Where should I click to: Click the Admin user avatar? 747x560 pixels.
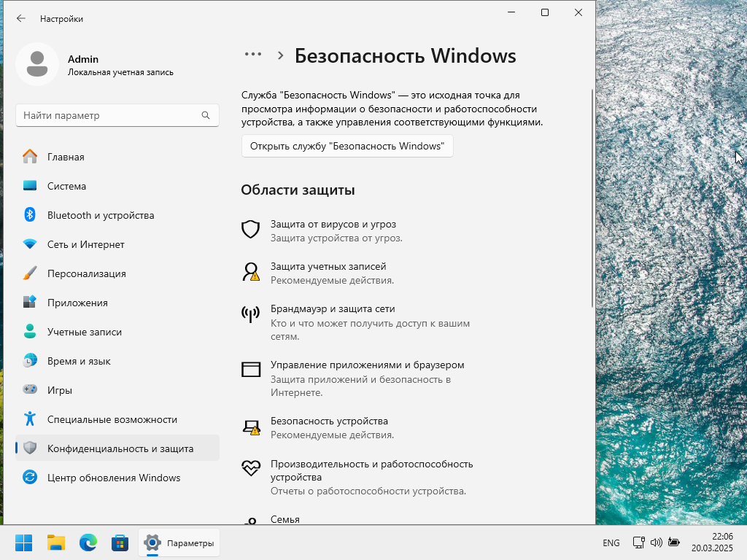pos(37,64)
